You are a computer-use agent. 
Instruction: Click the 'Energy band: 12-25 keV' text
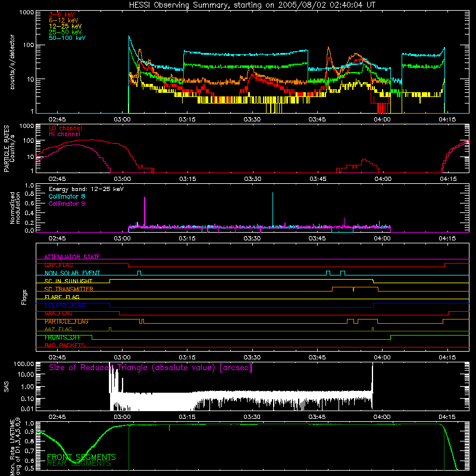[x=86, y=189]
